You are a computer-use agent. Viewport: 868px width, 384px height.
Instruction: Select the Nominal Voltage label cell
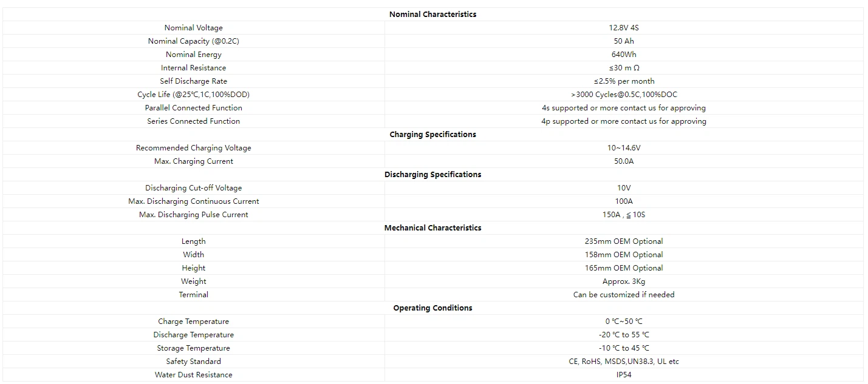point(193,28)
